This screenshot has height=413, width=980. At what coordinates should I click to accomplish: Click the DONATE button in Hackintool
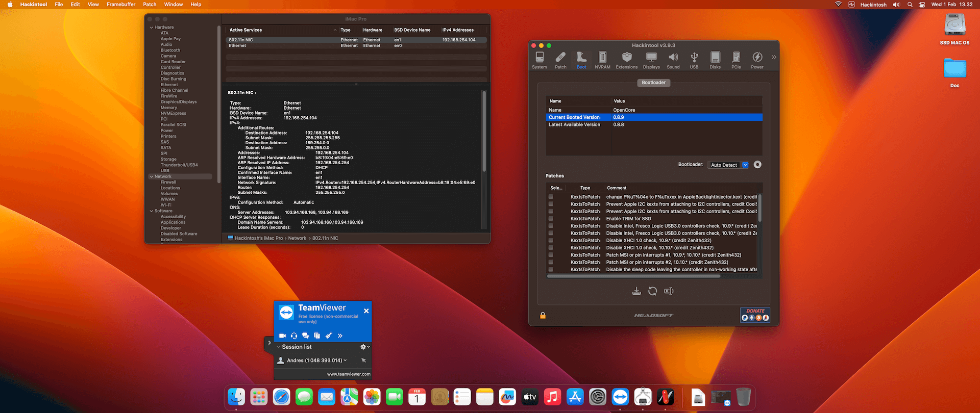click(755, 315)
